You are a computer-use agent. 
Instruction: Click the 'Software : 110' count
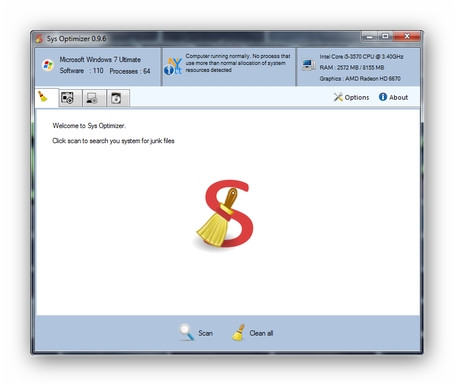pos(82,71)
